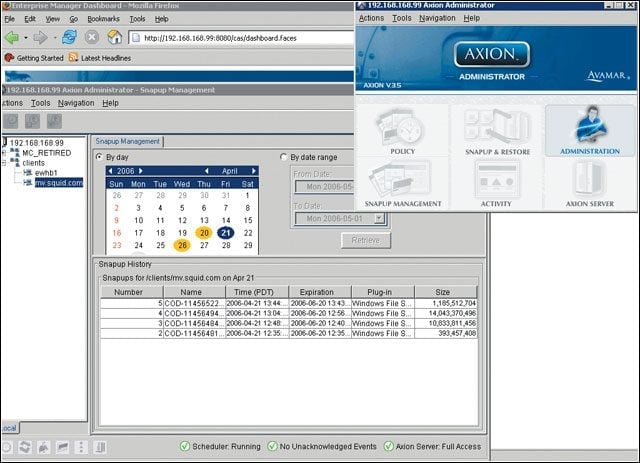Select the Snapup Management tab

click(x=127, y=141)
